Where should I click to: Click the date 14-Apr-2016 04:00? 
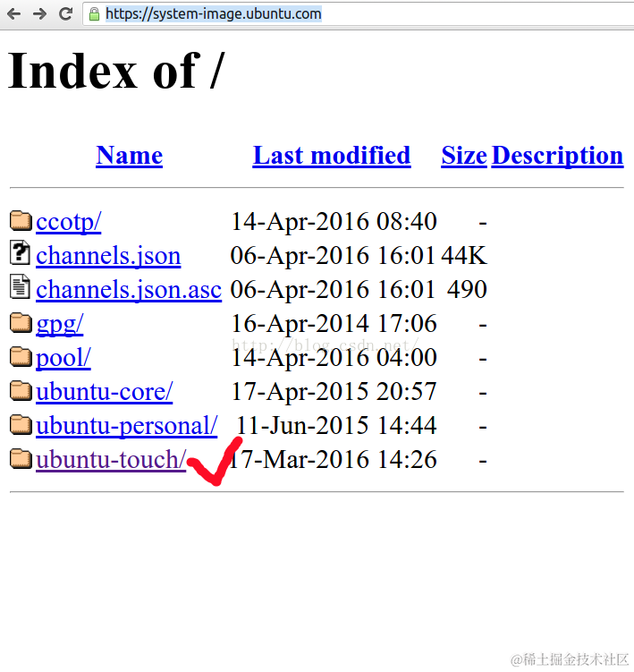(x=334, y=358)
